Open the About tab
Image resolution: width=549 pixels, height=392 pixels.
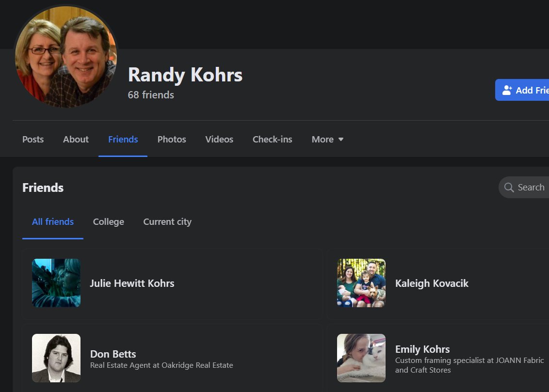pos(76,139)
